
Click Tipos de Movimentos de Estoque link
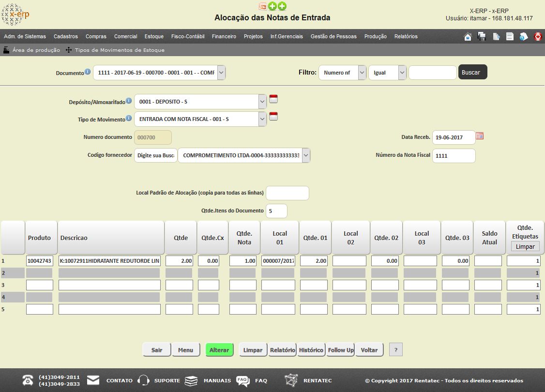(x=120, y=50)
